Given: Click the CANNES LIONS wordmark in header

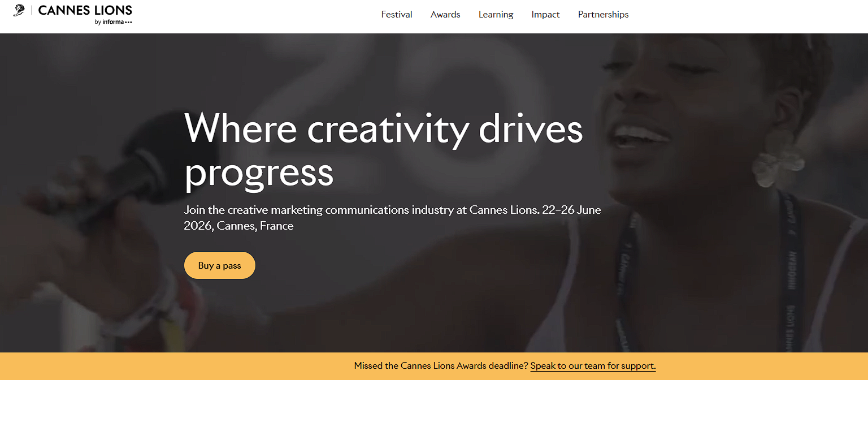Looking at the screenshot, I should click(85, 10).
